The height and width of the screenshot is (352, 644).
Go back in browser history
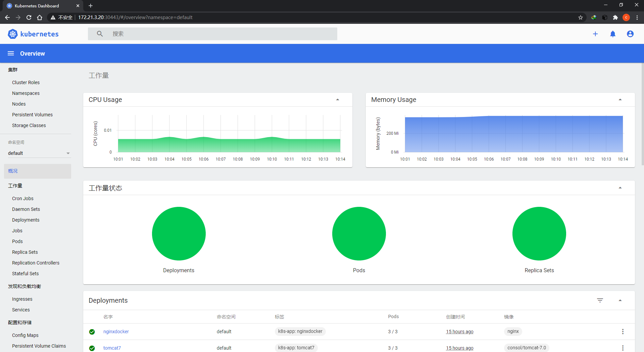click(7, 17)
